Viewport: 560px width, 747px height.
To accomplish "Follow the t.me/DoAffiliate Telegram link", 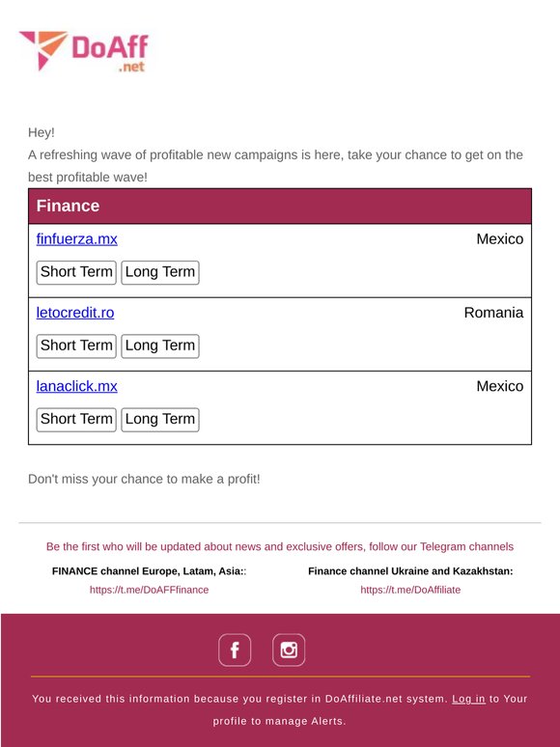I will pyautogui.click(x=410, y=590).
